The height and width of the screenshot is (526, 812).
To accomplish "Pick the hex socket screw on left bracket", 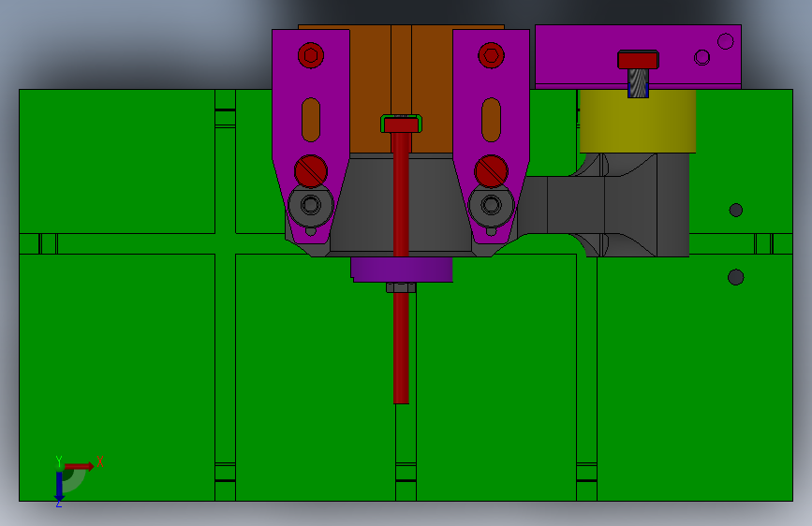I will (x=311, y=55).
